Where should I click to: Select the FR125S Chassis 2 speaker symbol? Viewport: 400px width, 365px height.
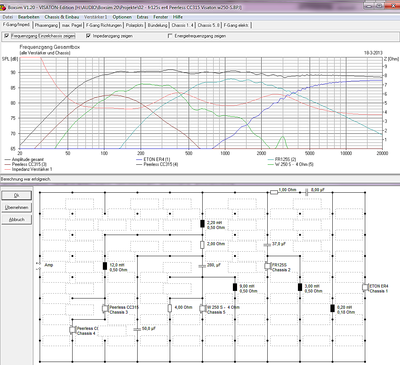point(268,266)
